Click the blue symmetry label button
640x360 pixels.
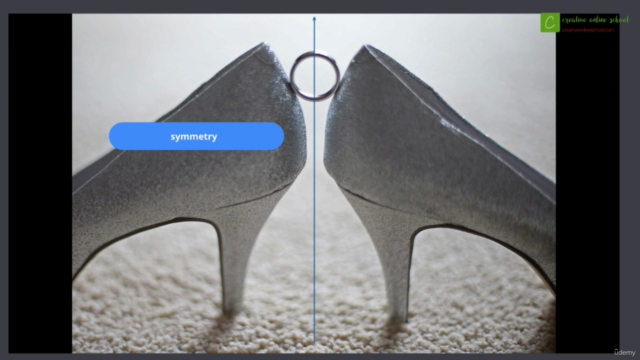[196, 136]
